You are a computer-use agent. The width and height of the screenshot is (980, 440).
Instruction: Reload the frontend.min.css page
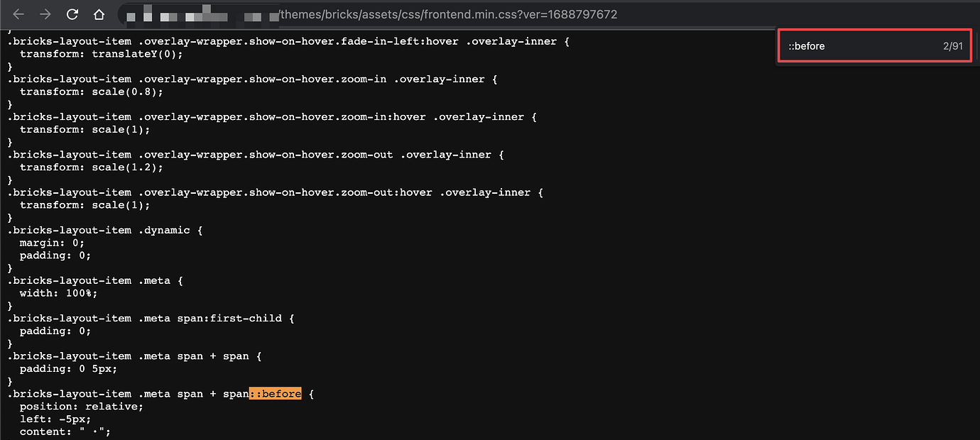point(72,13)
